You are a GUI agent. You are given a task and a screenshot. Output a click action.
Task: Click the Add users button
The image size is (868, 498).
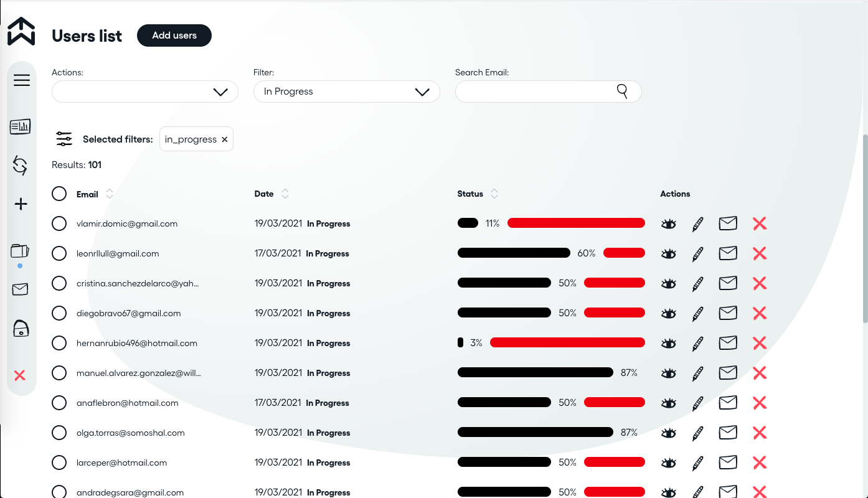pos(174,35)
